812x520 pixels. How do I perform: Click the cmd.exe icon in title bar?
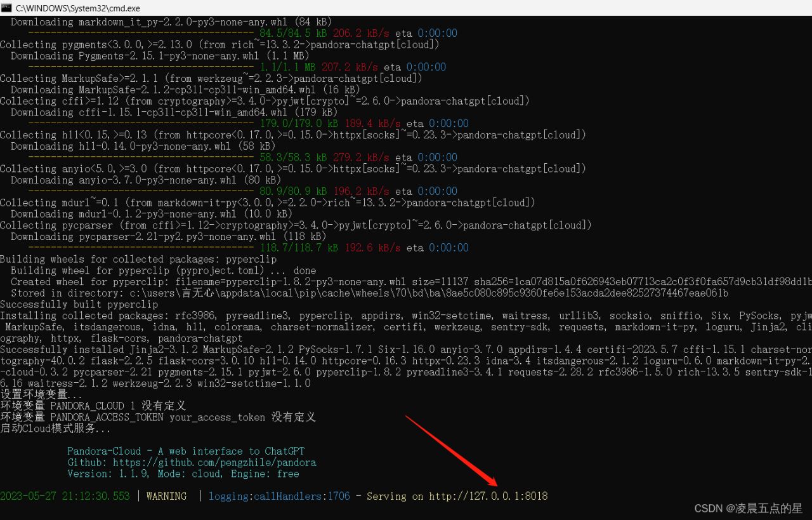(6, 8)
